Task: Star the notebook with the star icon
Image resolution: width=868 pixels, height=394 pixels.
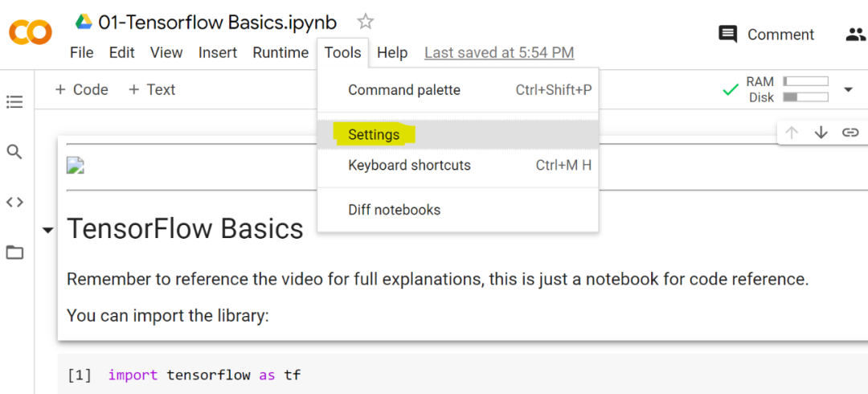Action: pos(366,22)
